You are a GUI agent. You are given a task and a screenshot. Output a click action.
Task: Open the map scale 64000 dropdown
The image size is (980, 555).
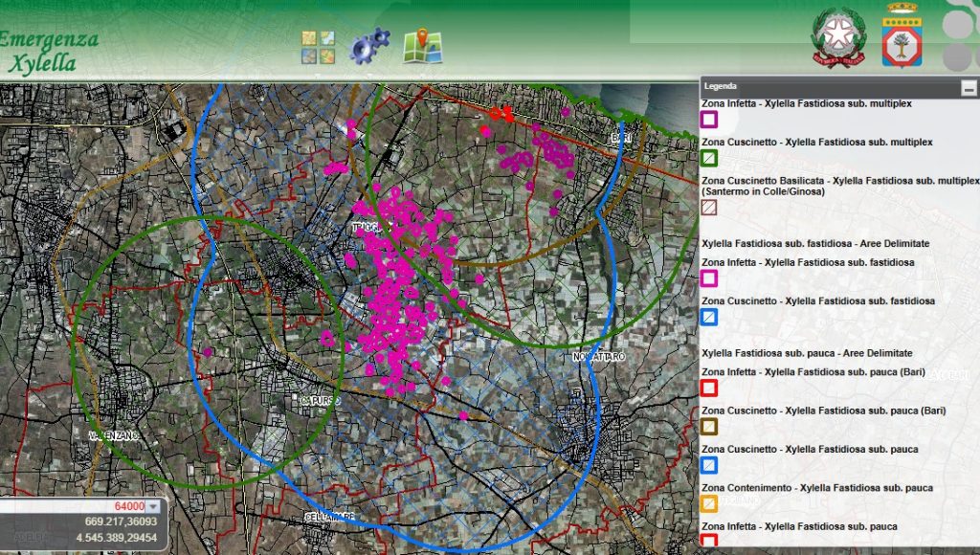pos(153,506)
